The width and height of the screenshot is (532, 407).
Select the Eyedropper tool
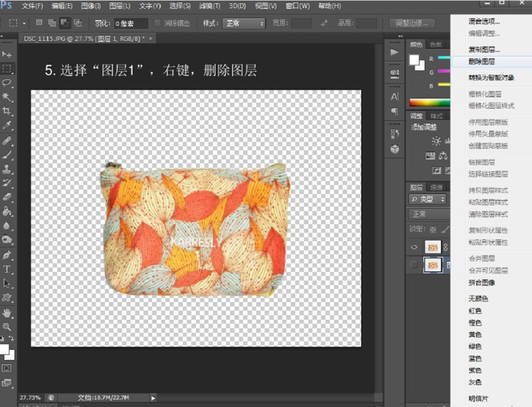click(x=7, y=125)
